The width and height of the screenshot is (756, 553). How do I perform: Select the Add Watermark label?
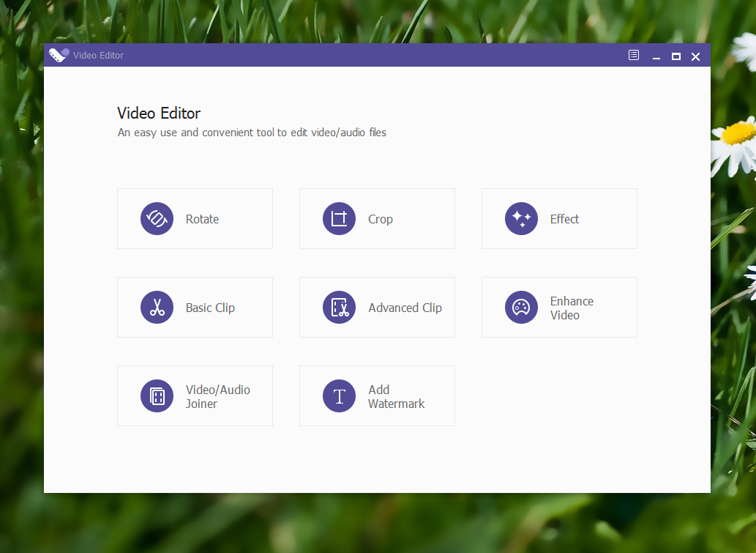point(397,397)
